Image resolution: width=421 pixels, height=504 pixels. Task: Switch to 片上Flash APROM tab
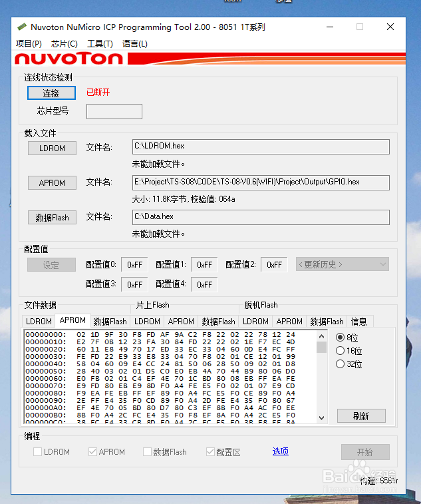coord(181,322)
